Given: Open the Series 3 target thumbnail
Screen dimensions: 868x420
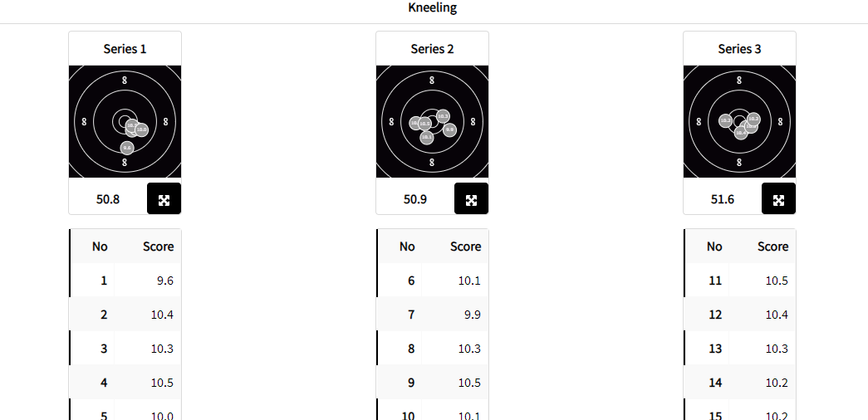Looking at the screenshot, I should point(739,121).
